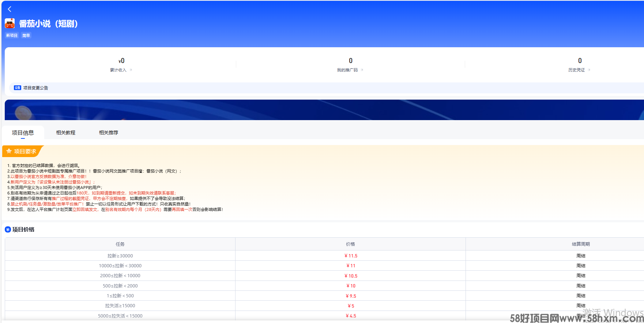Image resolution: width=644 pixels, height=323 pixels.
Task: Select the 1≤拉新<500 cell
Action: (x=120, y=296)
